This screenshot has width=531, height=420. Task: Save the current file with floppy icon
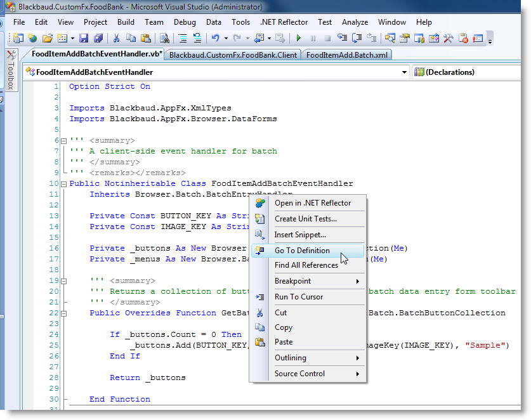(84, 38)
